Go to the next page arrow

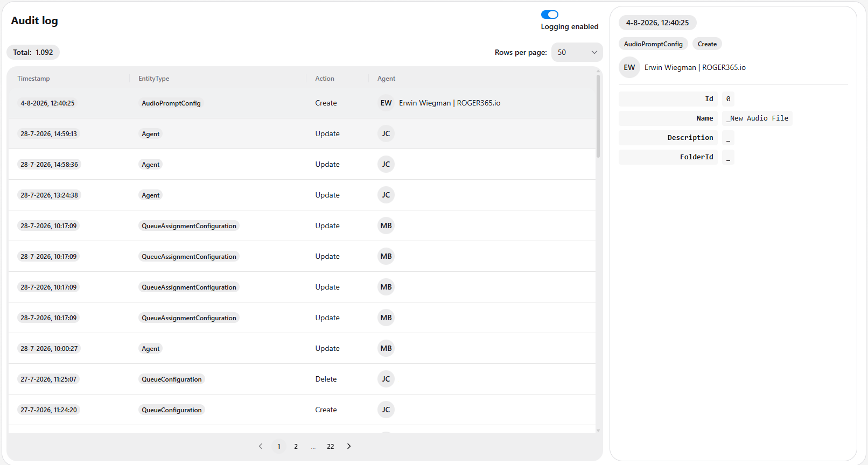coord(349,446)
